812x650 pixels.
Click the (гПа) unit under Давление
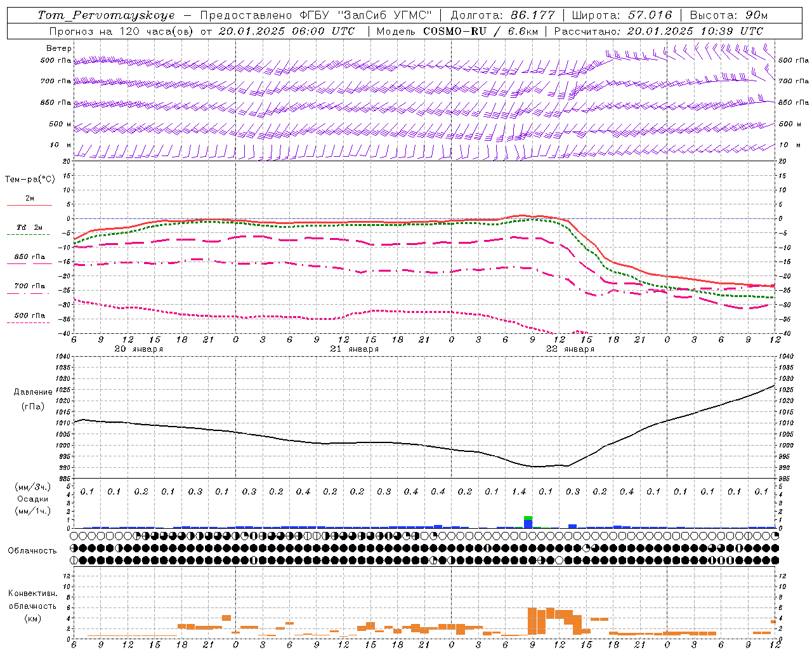pyautogui.click(x=32, y=406)
